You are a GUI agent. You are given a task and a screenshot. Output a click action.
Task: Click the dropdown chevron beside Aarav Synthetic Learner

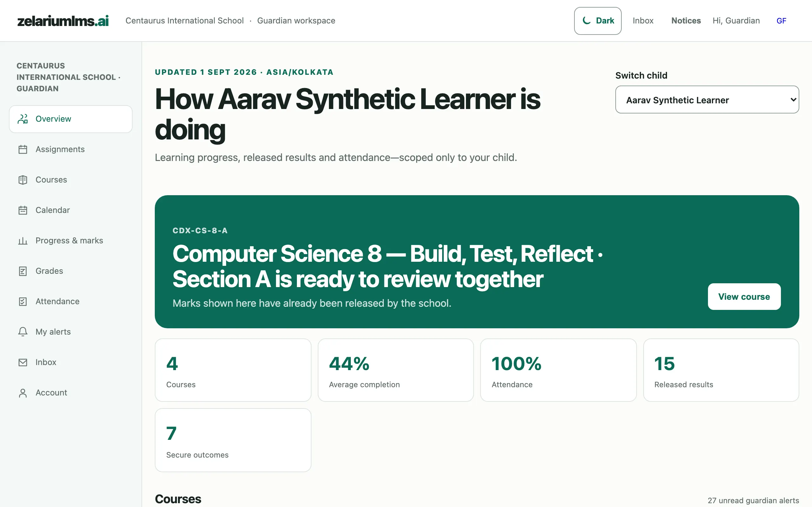pos(793,99)
